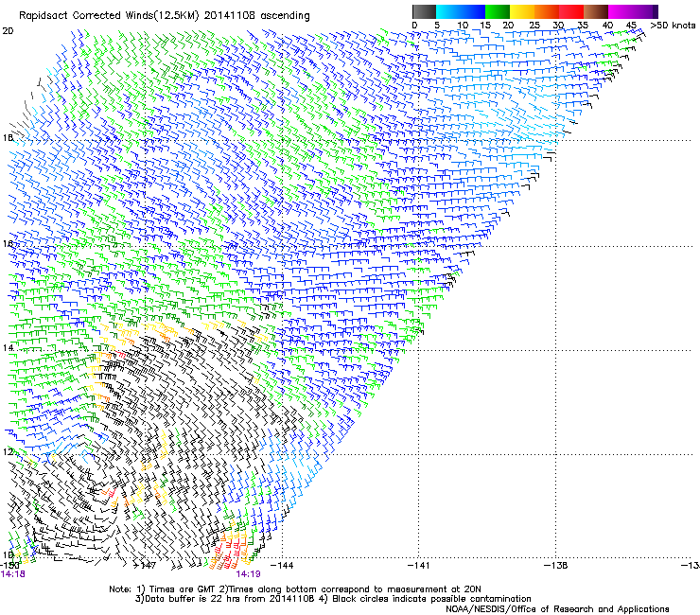Click the yellow 20-25 knots legend swatch
This screenshot has width=700, height=615.
[x=522, y=11]
